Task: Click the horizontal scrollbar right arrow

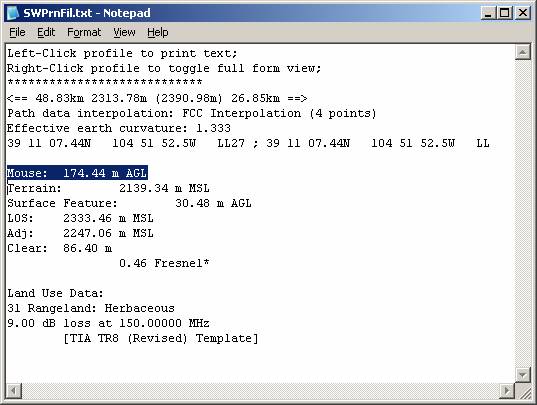Action: coord(507,390)
